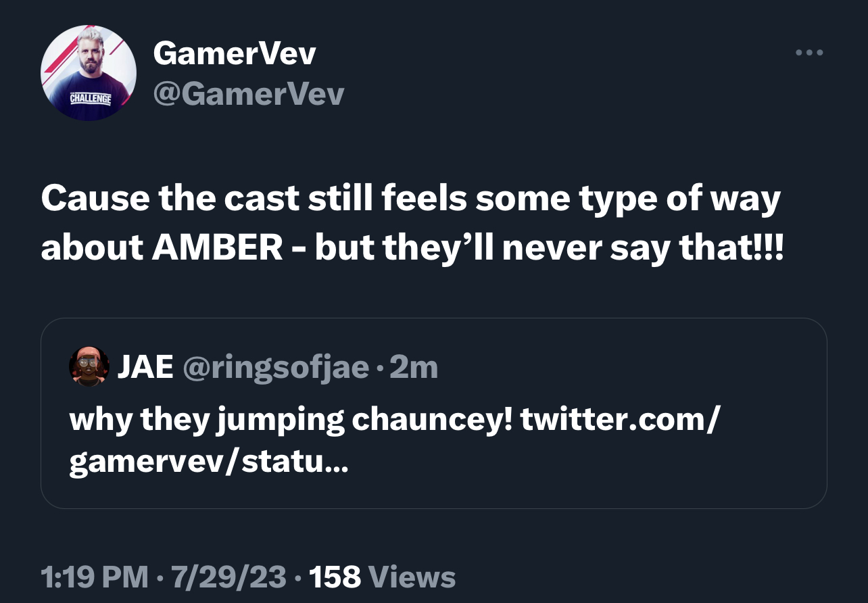Open JAE's profile via the display name
Image resolution: width=868 pixels, height=603 pixels.
[146, 367]
